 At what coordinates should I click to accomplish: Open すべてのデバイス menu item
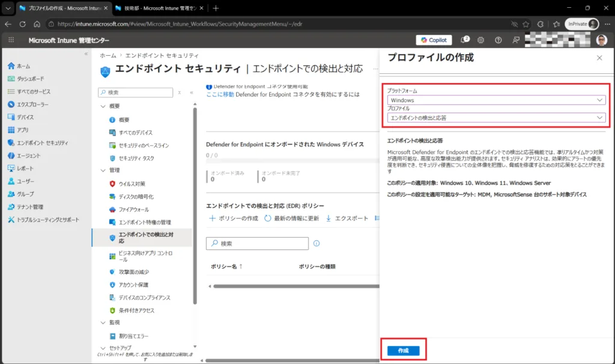click(x=131, y=133)
